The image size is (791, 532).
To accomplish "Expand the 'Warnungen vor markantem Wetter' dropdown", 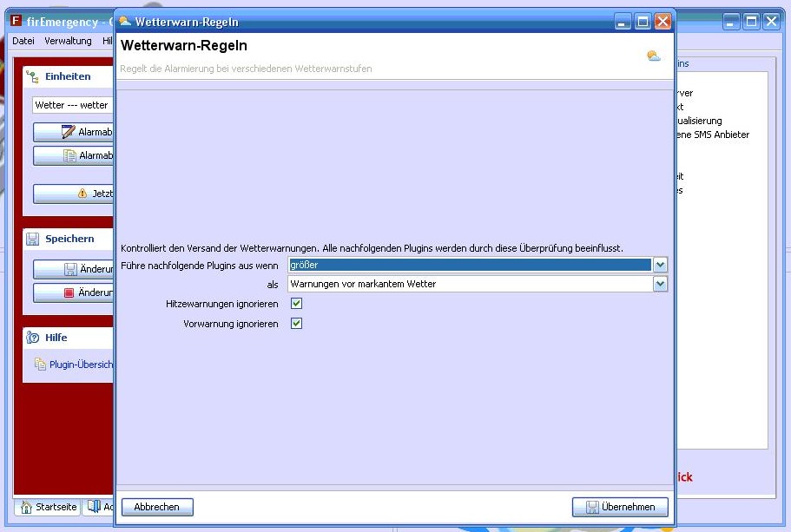I will coord(660,284).
